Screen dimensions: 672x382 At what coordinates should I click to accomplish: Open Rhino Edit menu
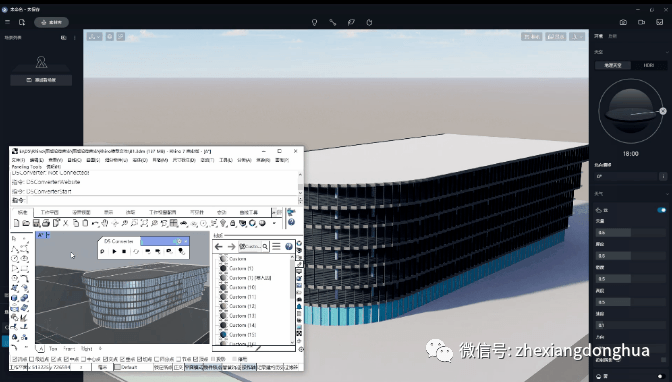[x=36, y=160]
